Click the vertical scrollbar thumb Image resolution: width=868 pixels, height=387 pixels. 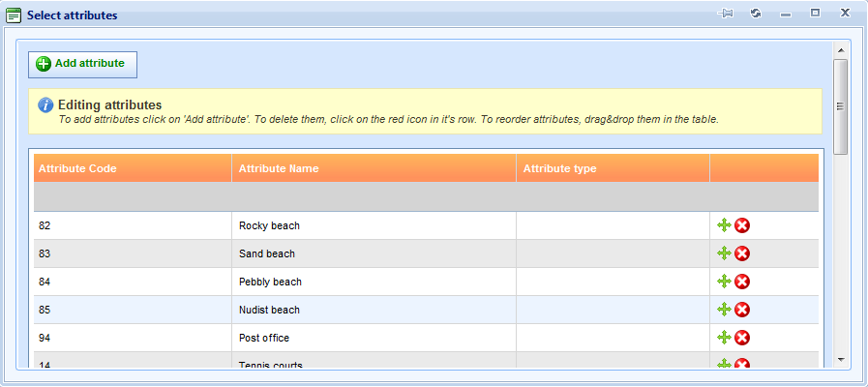pos(840,106)
